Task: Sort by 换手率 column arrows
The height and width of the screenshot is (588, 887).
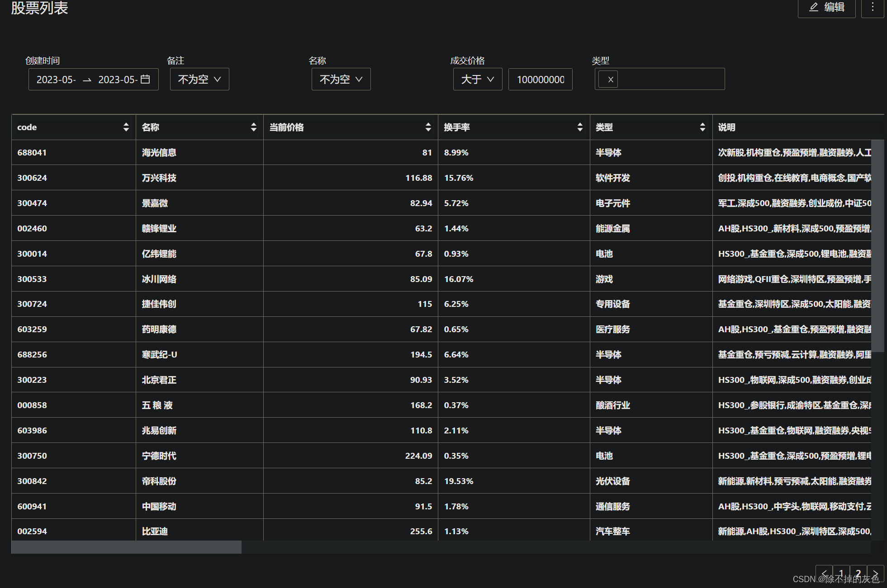Action: click(579, 127)
